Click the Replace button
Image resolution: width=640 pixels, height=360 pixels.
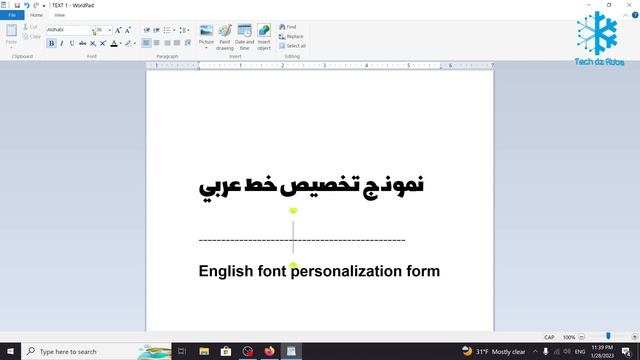tap(291, 36)
